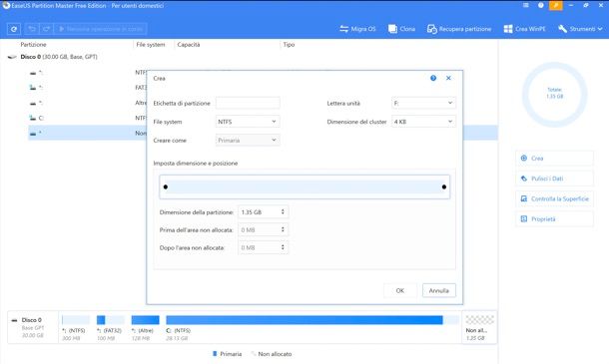Click the Tipo column header
Image resolution: width=609 pixels, height=364 pixels.
click(x=289, y=45)
